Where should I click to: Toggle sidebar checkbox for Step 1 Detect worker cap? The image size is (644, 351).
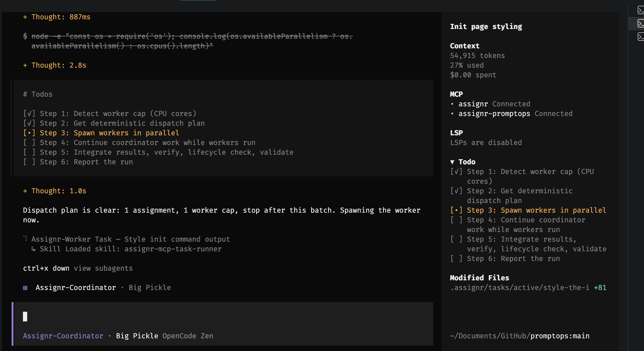[x=456, y=172]
